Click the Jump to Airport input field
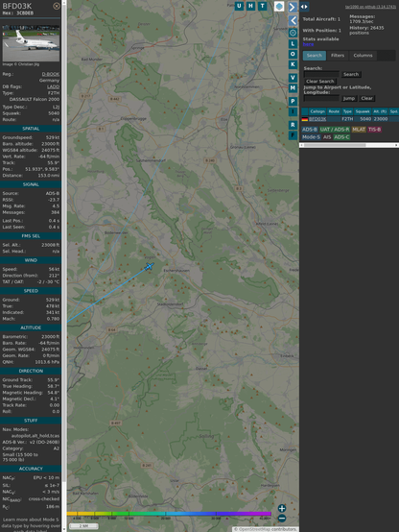Screen dimensions: 399x532 point(321,98)
